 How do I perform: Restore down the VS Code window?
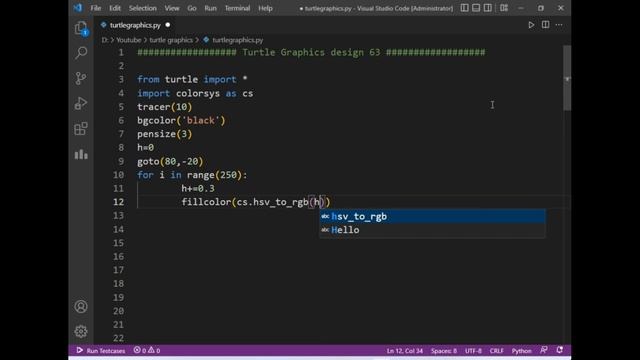coord(541,8)
